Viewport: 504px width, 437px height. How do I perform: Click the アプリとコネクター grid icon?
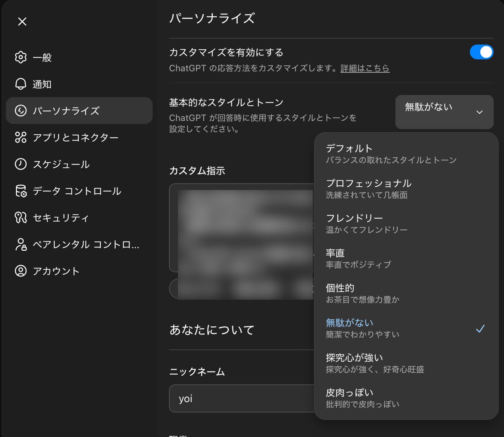point(21,137)
